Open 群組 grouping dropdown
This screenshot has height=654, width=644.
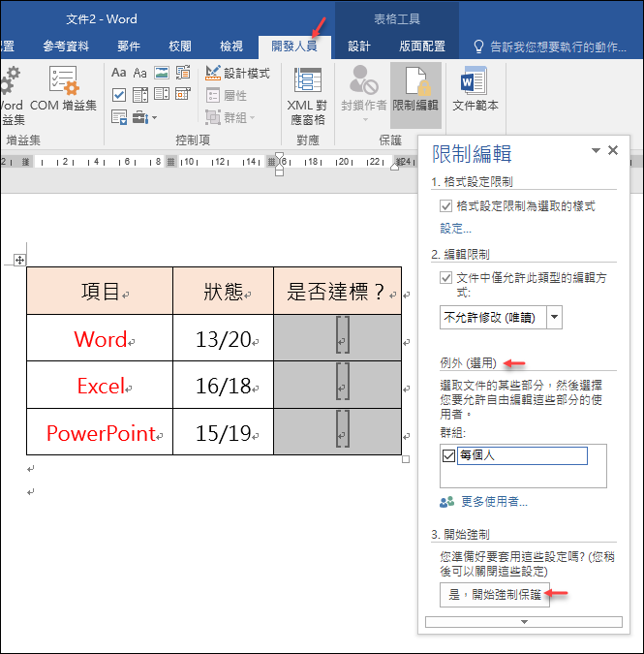coord(230,117)
